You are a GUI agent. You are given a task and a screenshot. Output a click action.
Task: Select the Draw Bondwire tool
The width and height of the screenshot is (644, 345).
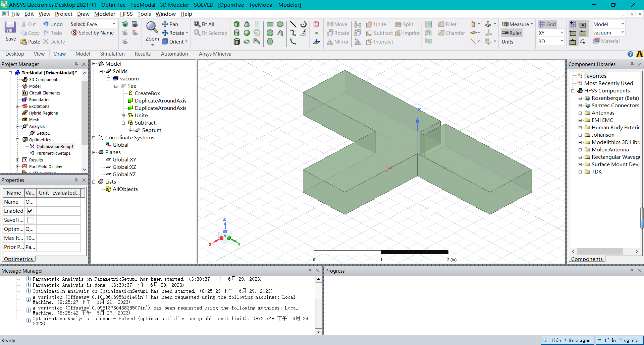(x=257, y=42)
